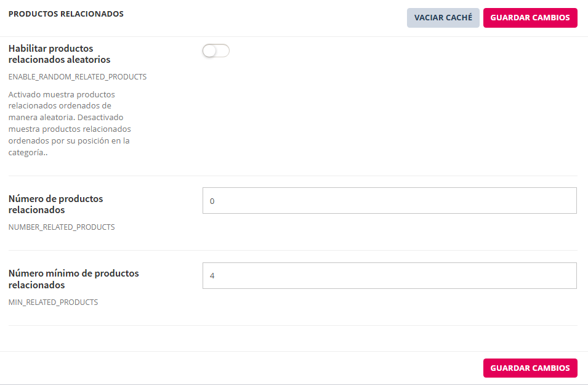The height and width of the screenshot is (385, 588).
Task: Select the ENABLE_RANDOM_RELATED_PRODUCTS key text
Action: 78,77
